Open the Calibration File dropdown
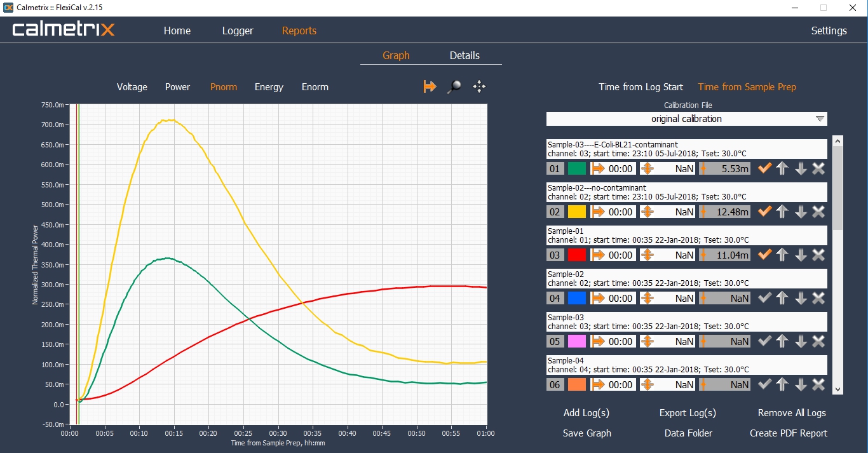This screenshot has height=453, width=868. click(686, 119)
